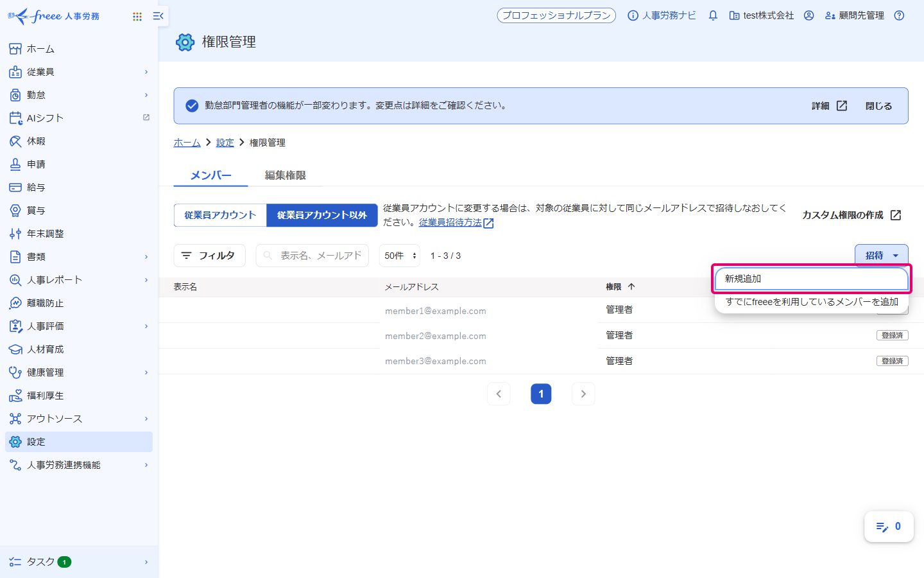Open 申請 in the sidebar
The image size is (924, 578).
(x=79, y=164)
